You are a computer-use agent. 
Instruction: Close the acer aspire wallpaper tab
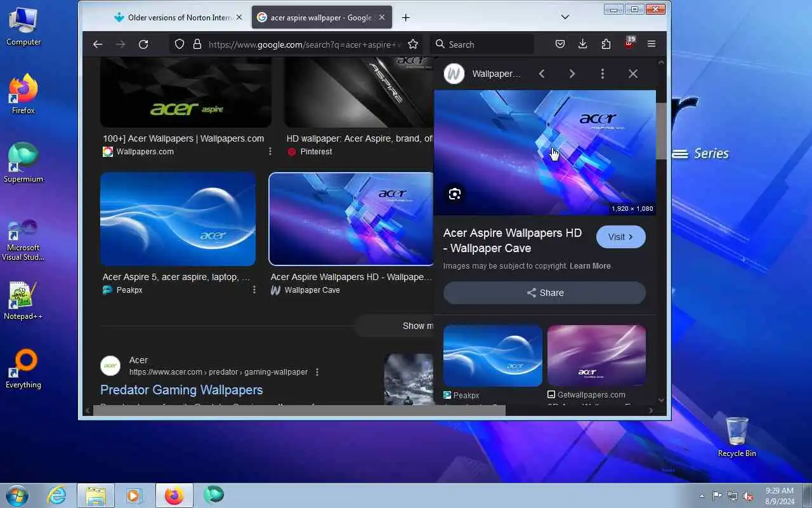point(383,18)
